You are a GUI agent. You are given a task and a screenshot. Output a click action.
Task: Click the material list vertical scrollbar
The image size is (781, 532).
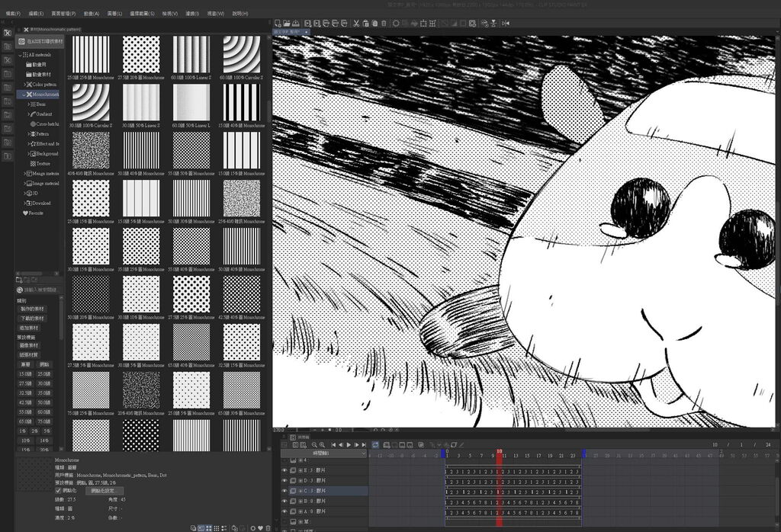(269, 112)
